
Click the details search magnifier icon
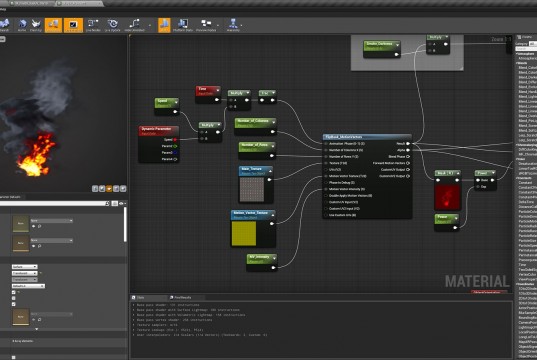point(107,203)
